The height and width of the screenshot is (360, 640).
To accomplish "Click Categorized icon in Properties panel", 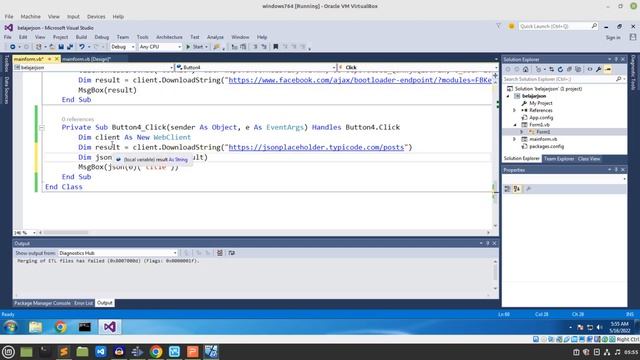I will (x=507, y=189).
